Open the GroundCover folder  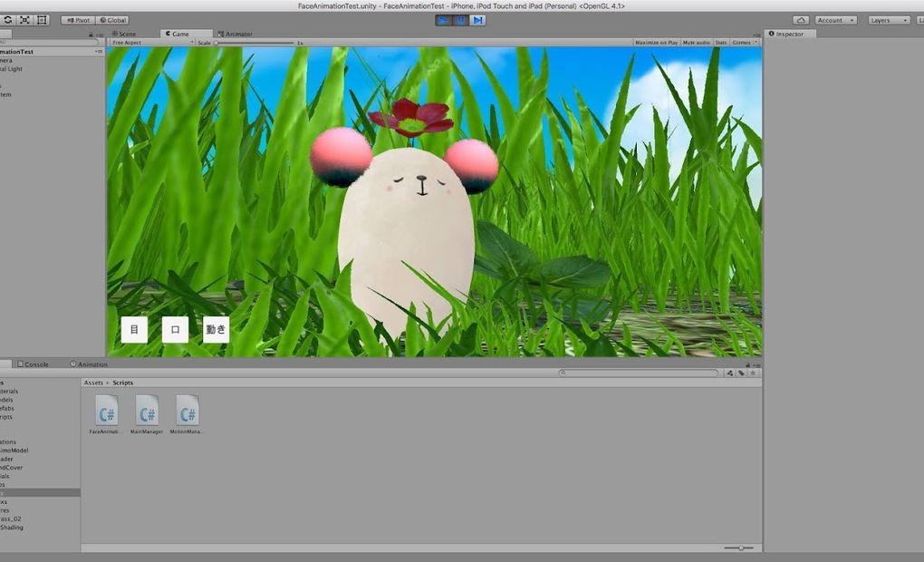[11, 468]
